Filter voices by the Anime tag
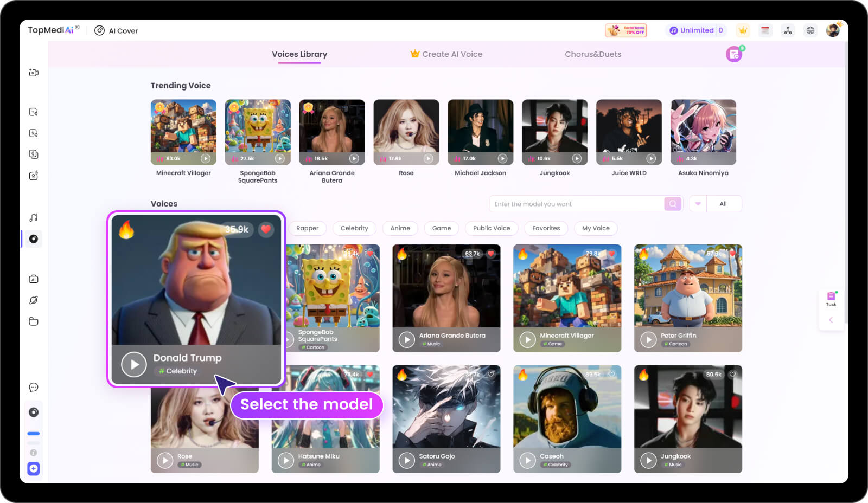Image resolution: width=868 pixels, height=503 pixels. pos(400,228)
